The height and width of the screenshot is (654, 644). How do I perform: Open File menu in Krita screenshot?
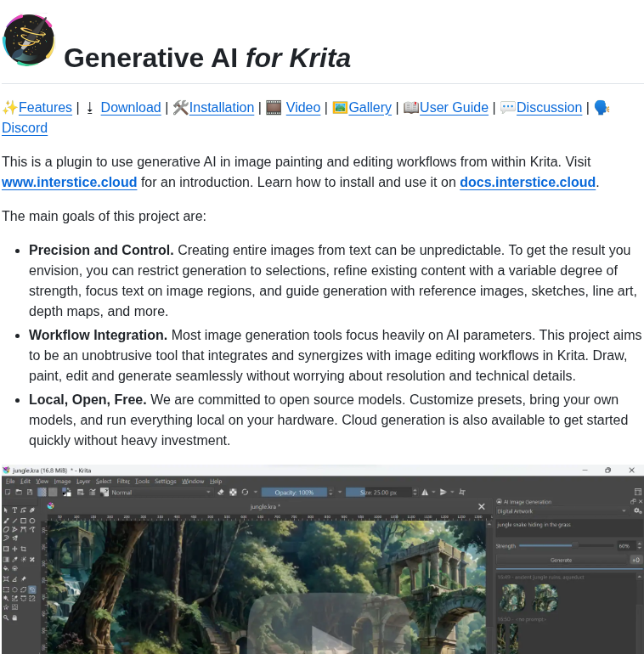click(10, 481)
